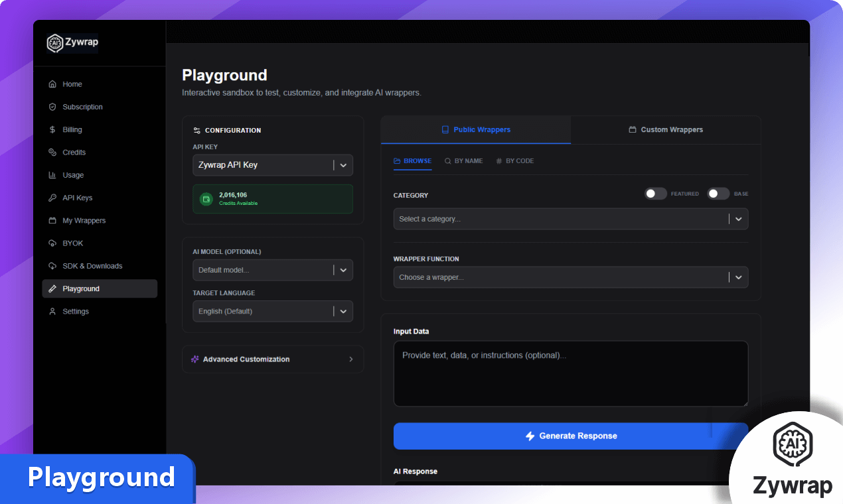Image resolution: width=843 pixels, height=504 pixels.
Task: Click the Usage bar chart icon
Action: click(x=52, y=175)
